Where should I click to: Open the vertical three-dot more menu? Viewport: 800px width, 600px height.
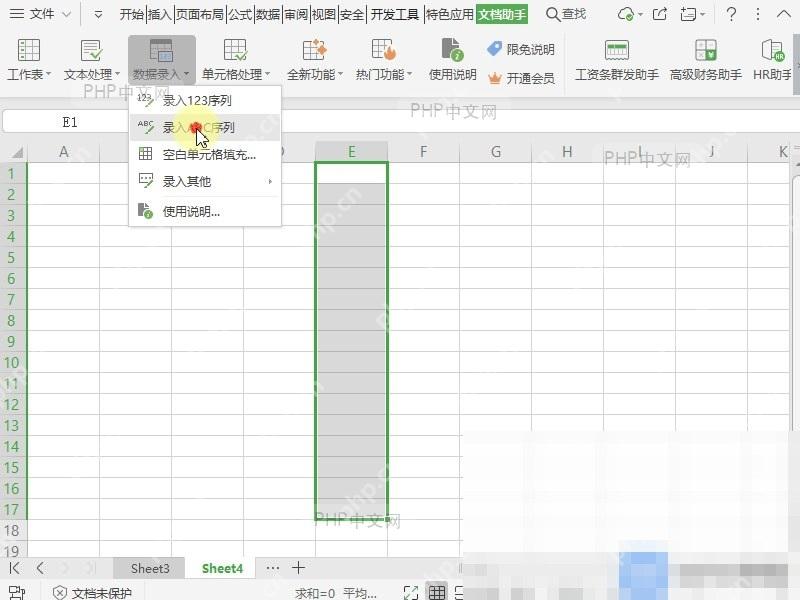tap(758, 14)
